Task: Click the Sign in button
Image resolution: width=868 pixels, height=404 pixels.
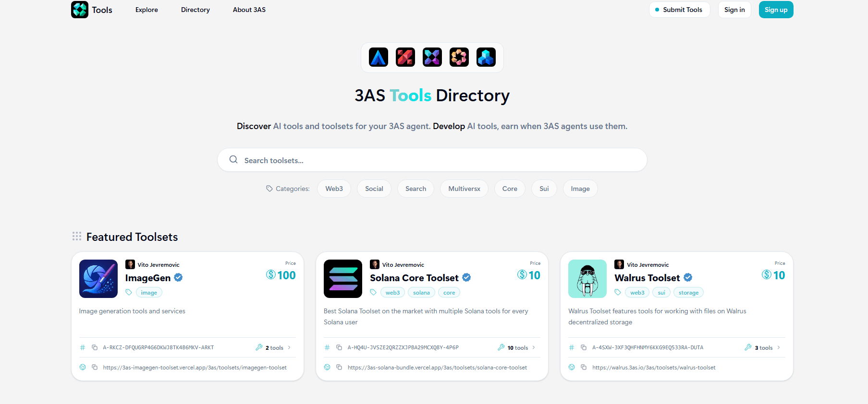Action: (734, 10)
